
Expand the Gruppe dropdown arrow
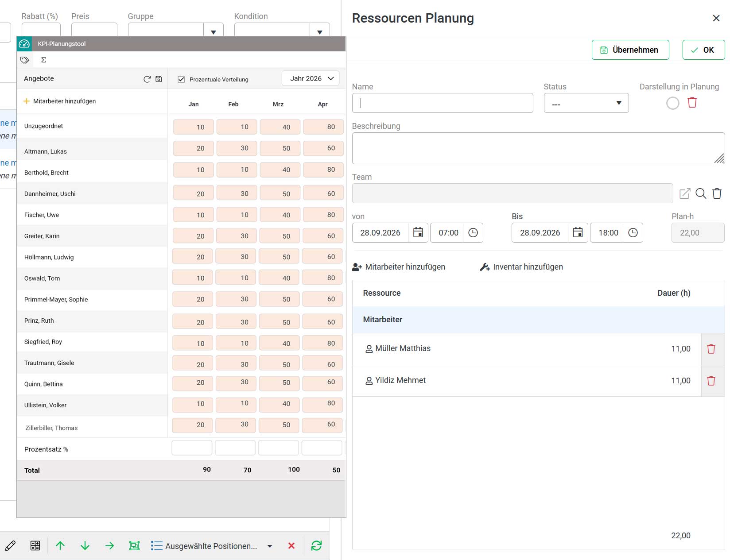click(214, 32)
